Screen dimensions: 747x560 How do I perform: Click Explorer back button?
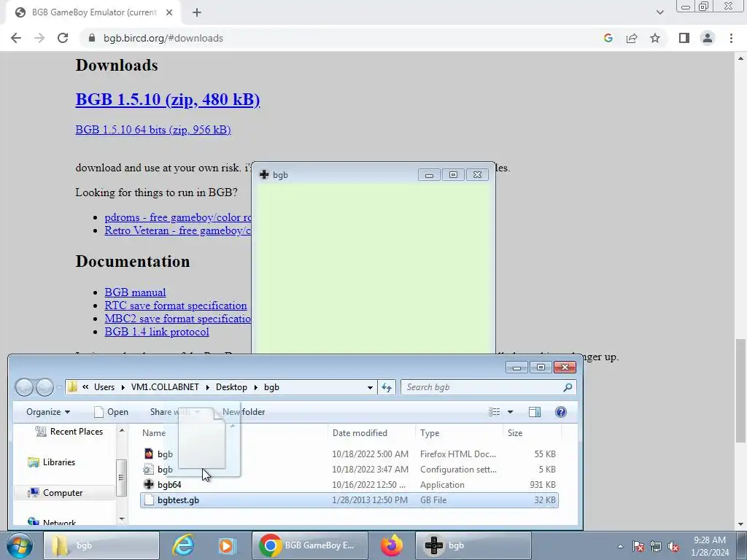point(24,387)
